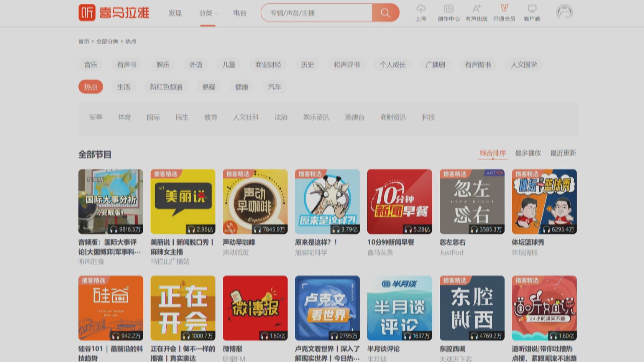Select the 健康 category pill
Image resolution: width=644 pixels, height=362 pixels.
pos(241,87)
